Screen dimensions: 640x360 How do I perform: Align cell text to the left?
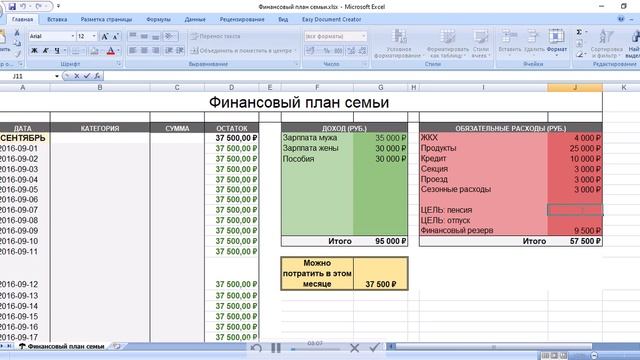click(133, 51)
